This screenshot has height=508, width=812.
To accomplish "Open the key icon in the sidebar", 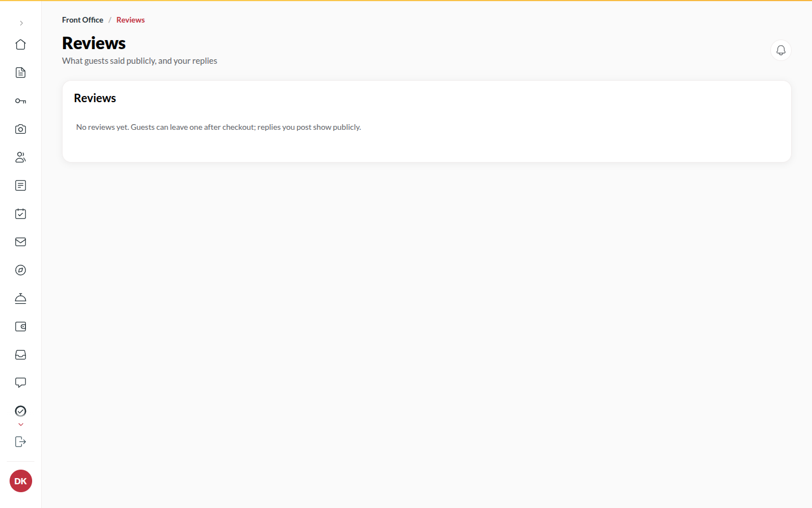I will (x=21, y=101).
